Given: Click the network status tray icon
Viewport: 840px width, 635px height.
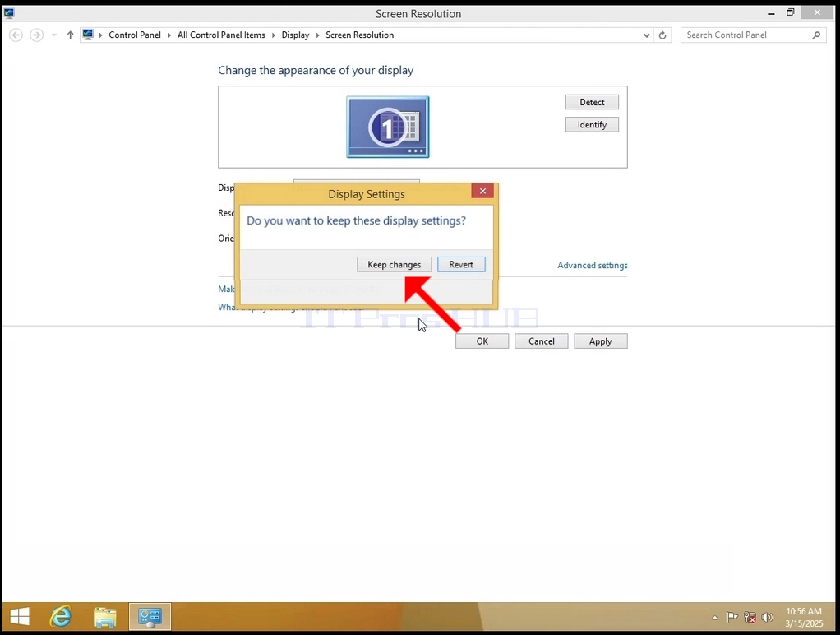Looking at the screenshot, I should [750, 617].
